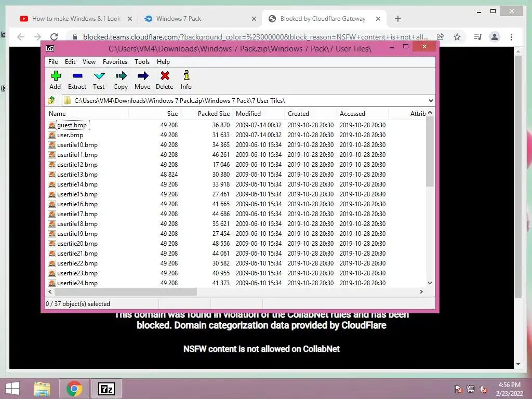Sort by the Accessed column header
This screenshot has width=532, height=399.
pyautogui.click(x=363, y=114)
